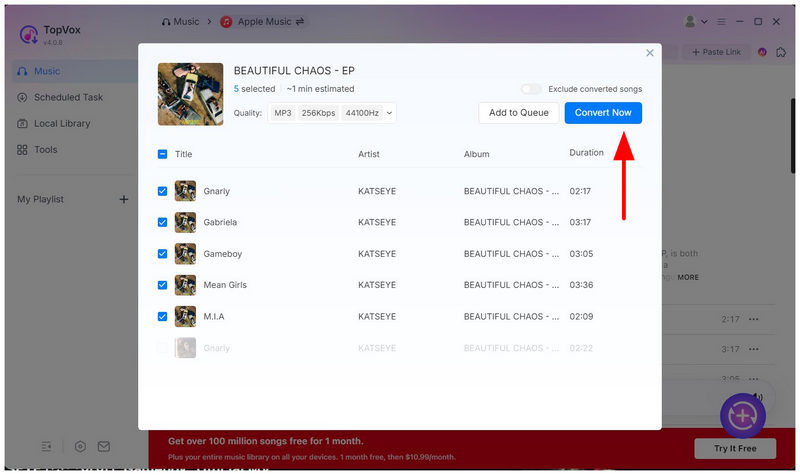800x475 pixels.
Task: Click the Album column header
Action: 477,154
